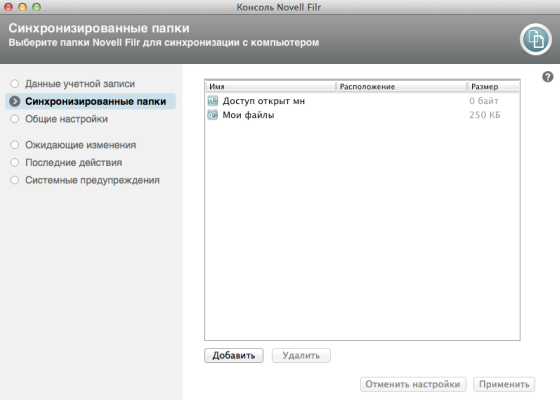Click the Novell Filr logo icon in header
This screenshot has height=400, width=560.
[535, 39]
